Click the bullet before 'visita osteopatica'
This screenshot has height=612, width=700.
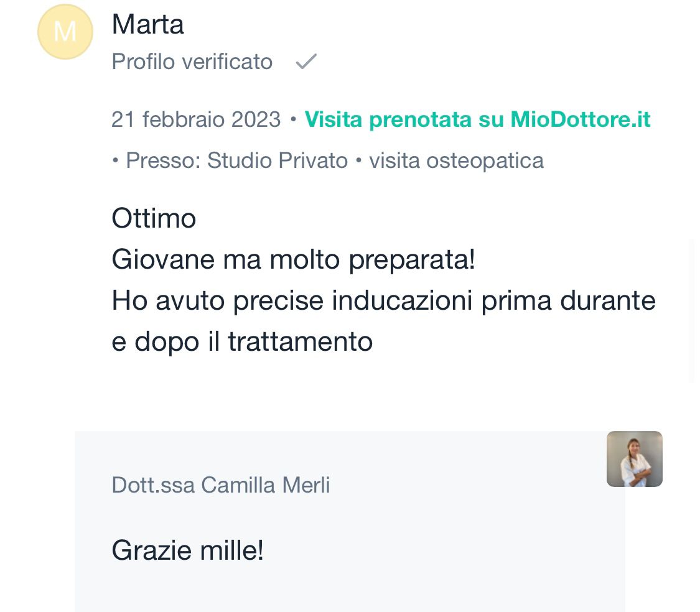[359, 161]
